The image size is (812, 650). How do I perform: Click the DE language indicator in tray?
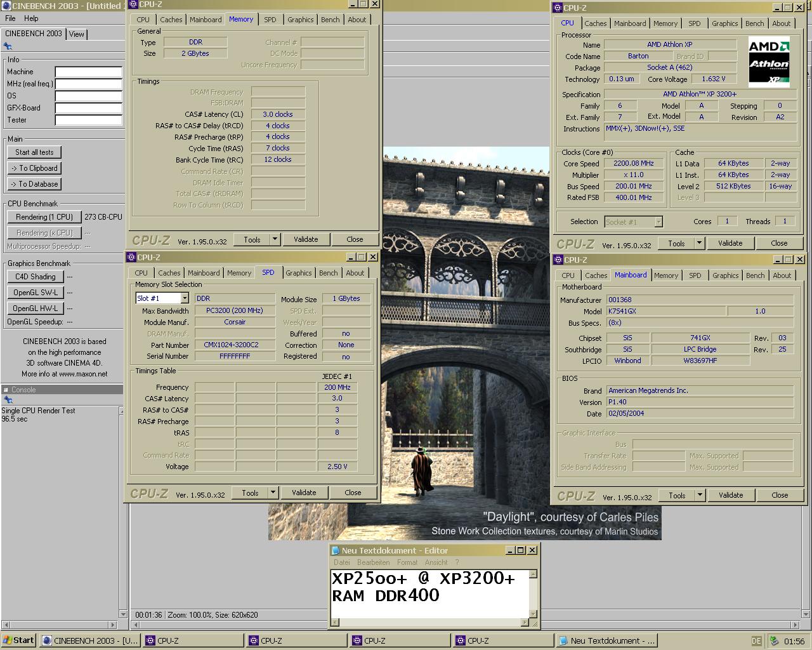(756, 641)
